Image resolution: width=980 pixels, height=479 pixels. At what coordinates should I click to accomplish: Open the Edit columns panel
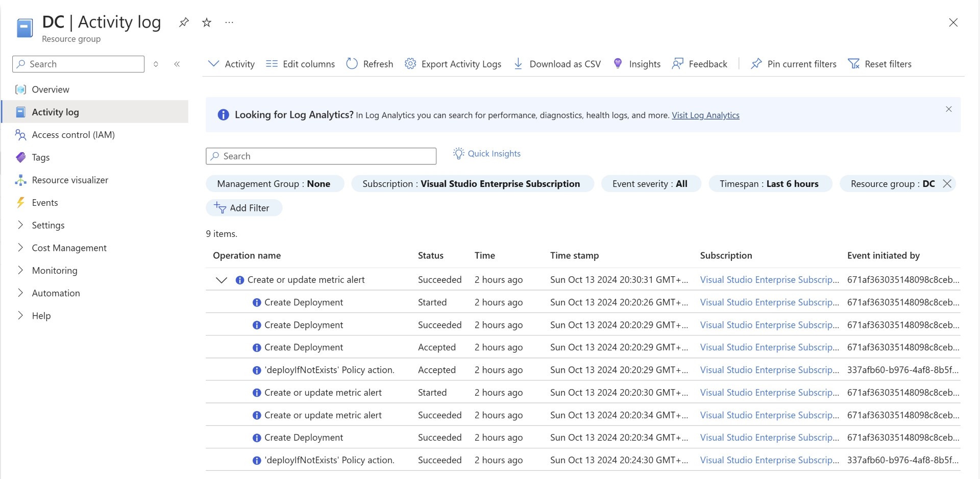(x=300, y=64)
